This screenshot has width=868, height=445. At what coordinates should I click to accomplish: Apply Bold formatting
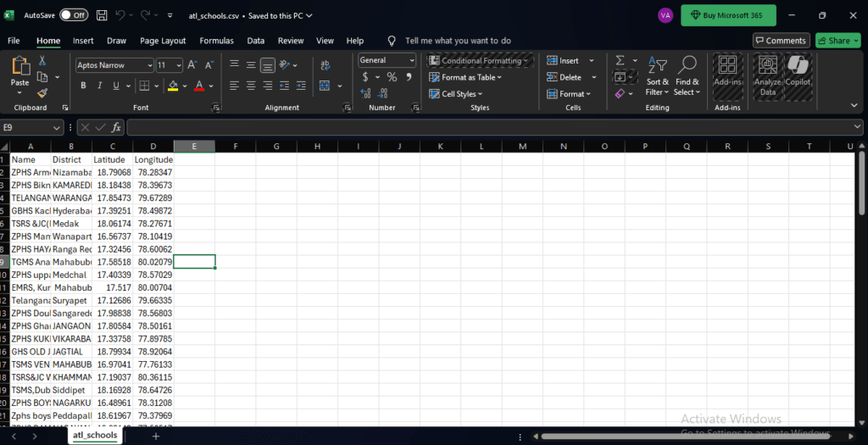pyautogui.click(x=83, y=86)
